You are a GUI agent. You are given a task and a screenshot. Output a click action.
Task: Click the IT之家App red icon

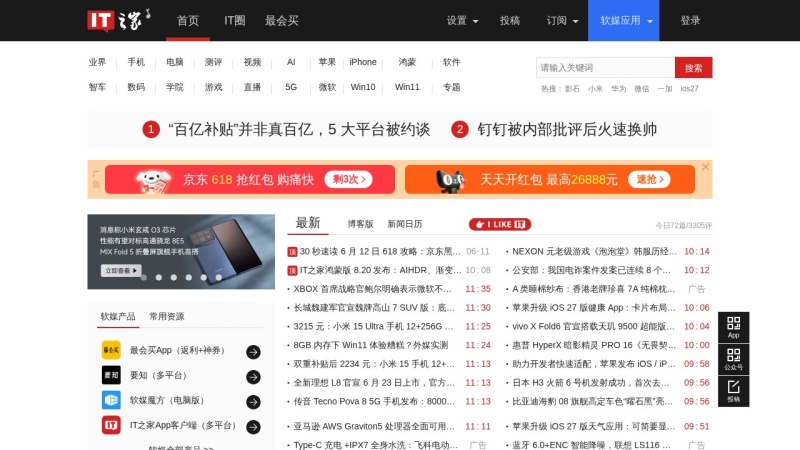pos(111,425)
